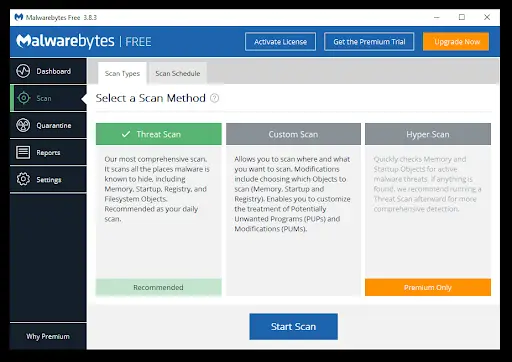Click the Custom Scan description text
512x362 pixels.
[292, 194]
